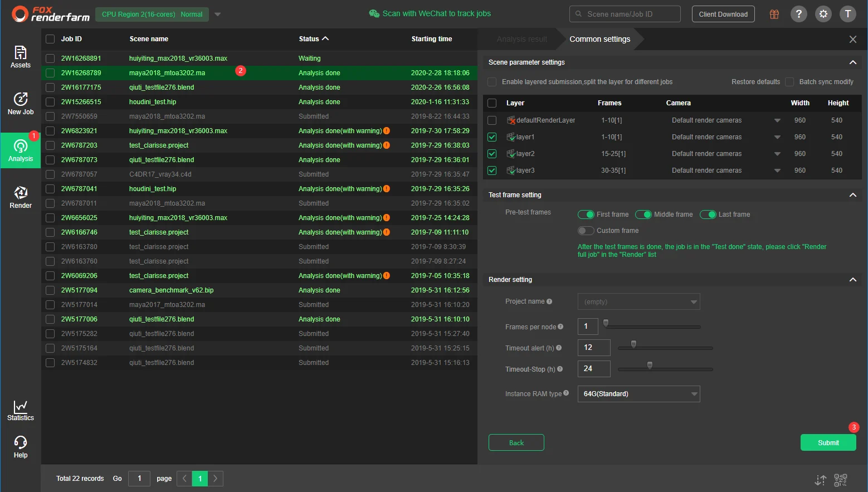The width and height of the screenshot is (868, 492).
Task: Open the Assets panel in sidebar
Action: click(21, 57)
